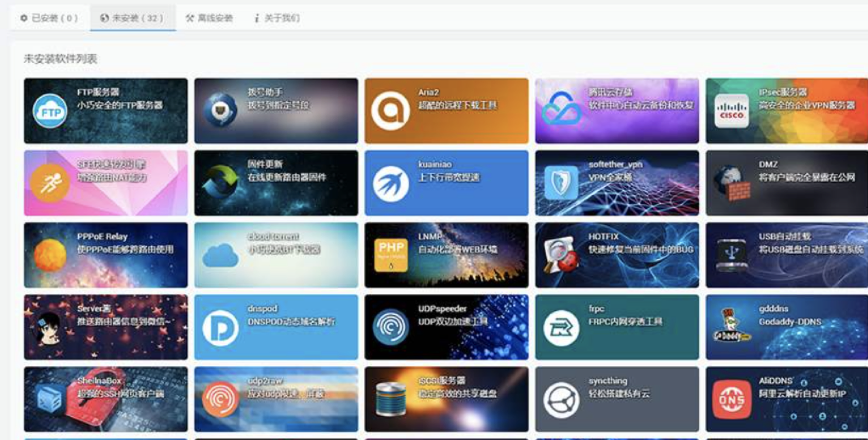This screenshot has width=868, height=440.
Task: Click the HOTFIX bug magnifier icon
Action: (561, 254)
